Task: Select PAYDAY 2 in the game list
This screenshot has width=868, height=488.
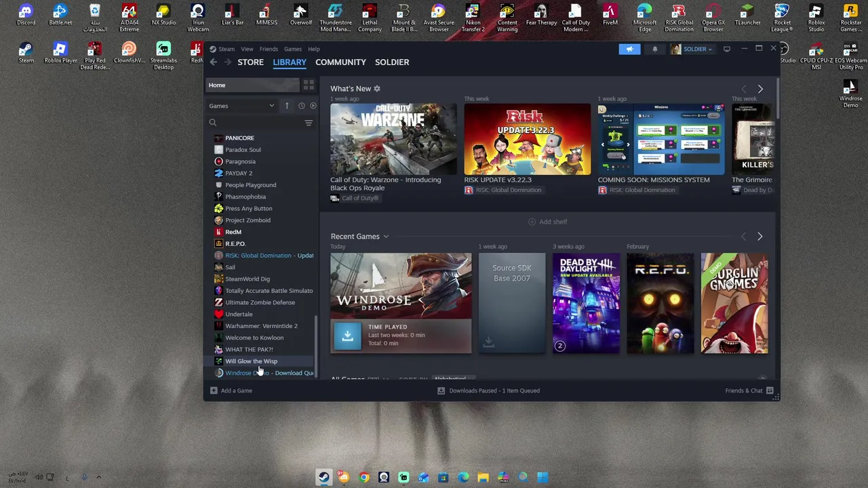Action: coord(239,174)
